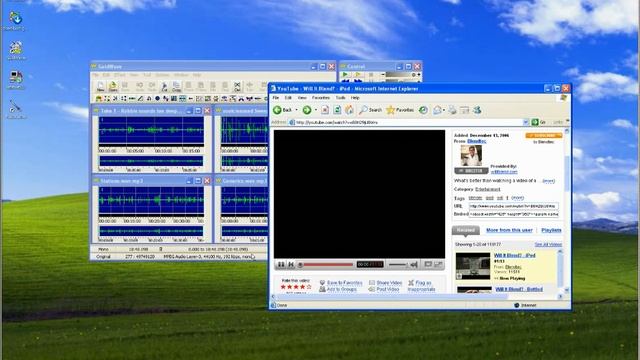The width and height of the screenshot is (640, 360).
Task: Click the restart button in YouTube player
Action: (291, 264)
